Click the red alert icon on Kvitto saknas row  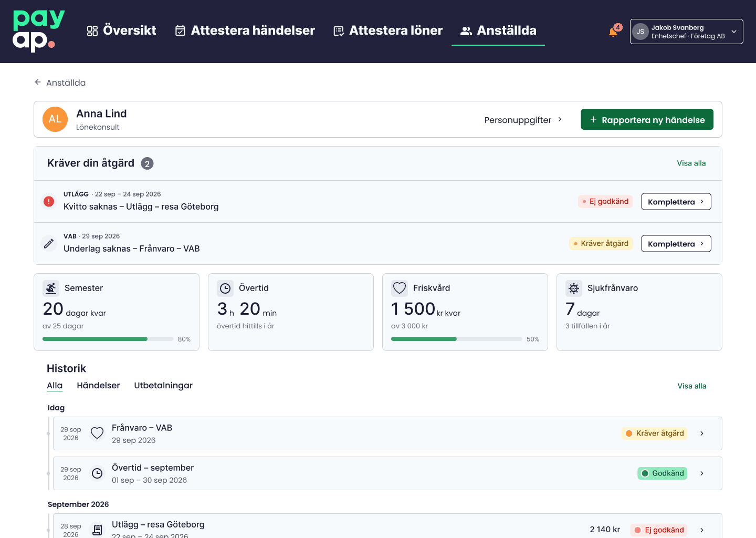pyautogui.click(x=49, y=201)
